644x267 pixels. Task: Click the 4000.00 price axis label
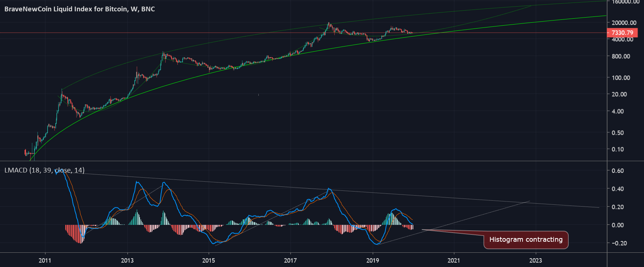[x=622, y=39]
